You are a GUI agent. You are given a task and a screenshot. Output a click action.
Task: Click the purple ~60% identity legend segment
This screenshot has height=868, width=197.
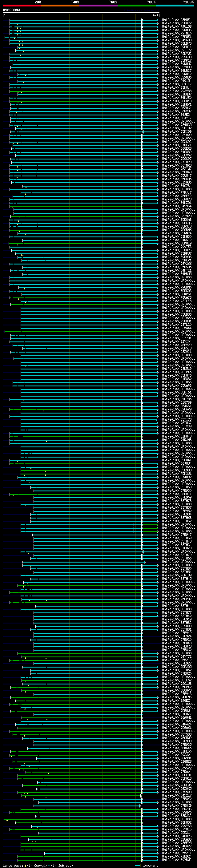[x=98, y=6]
